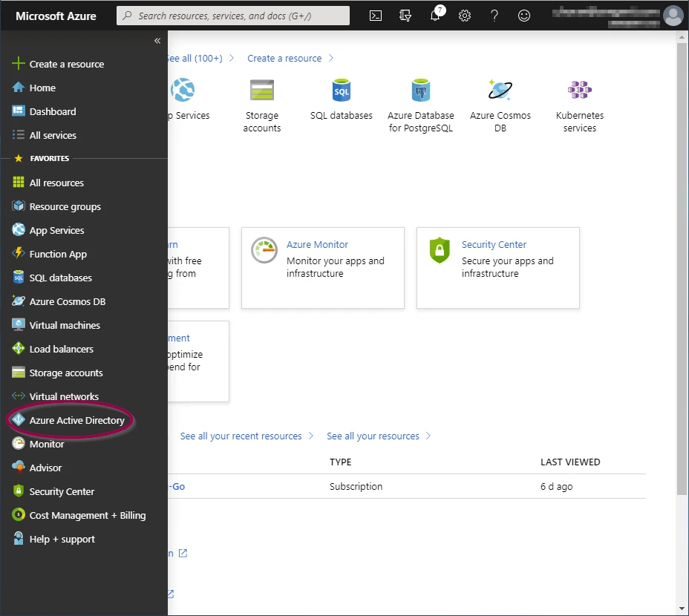Open portal settings with the gear icon

465,15
